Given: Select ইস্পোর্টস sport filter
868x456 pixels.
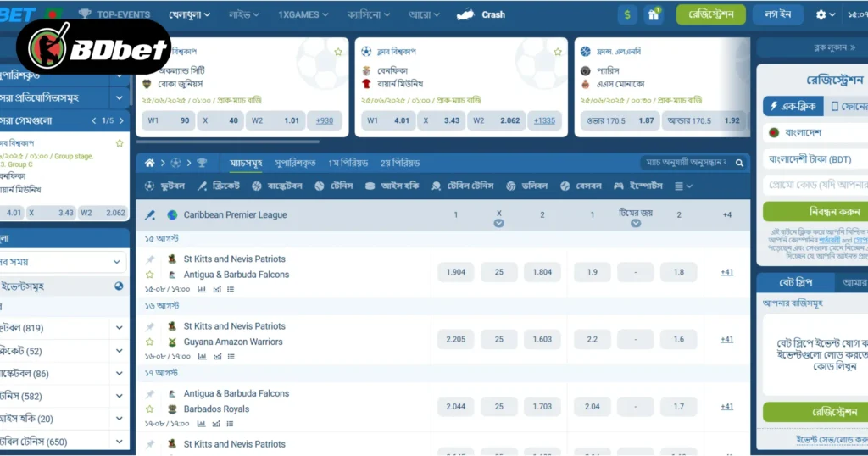Looking at the screenshot, I should click(x=637, y=186).
